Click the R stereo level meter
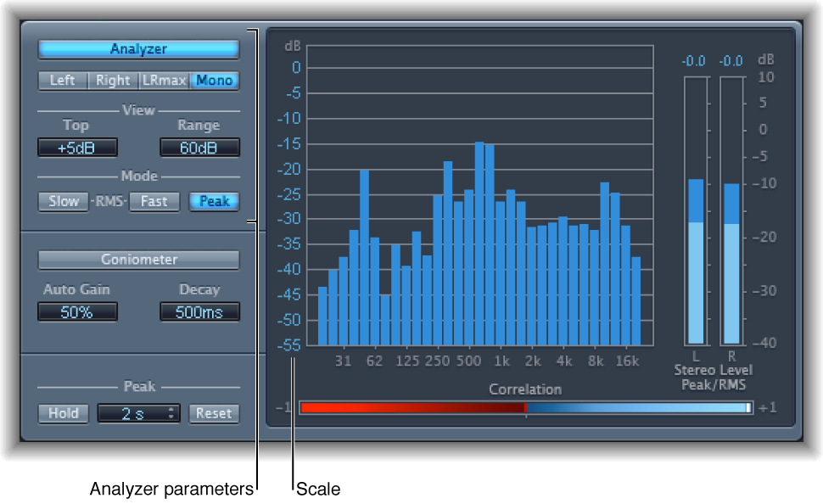 pos(731,255)
